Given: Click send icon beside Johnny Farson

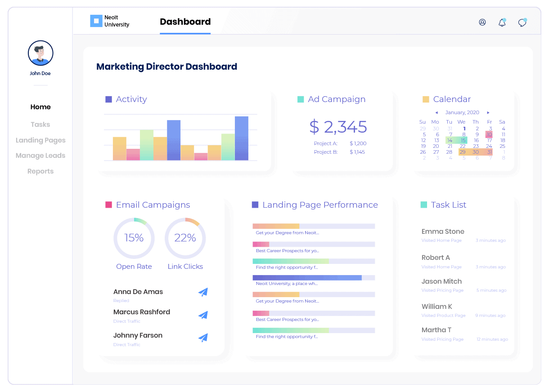Looking at the screenshot, I should pos(203,338).
